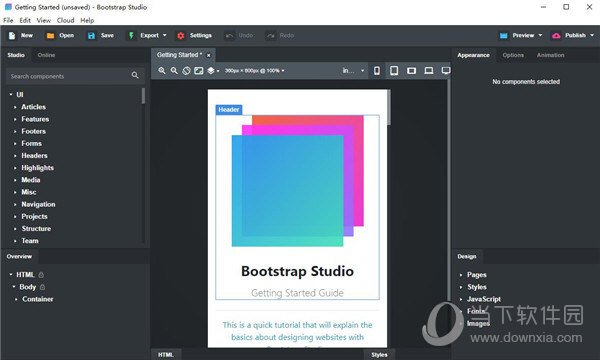Click the Open folder icon
This screenshot has width=600, height=360.
50,36
